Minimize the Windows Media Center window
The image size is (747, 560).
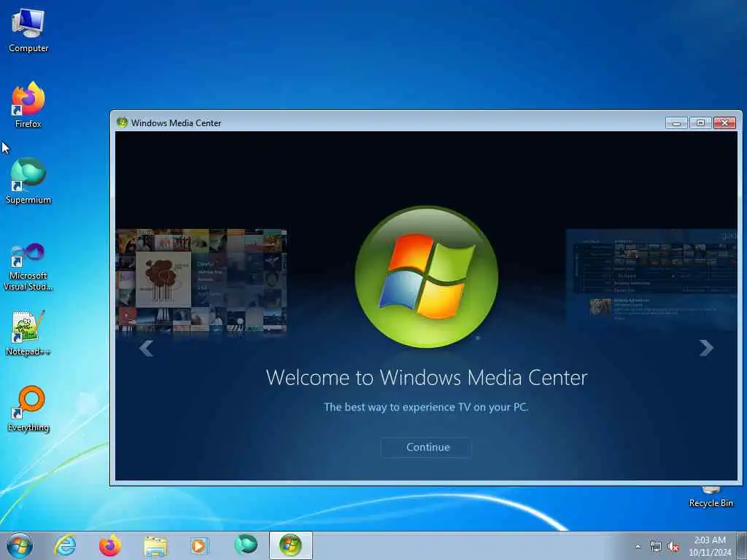tap(676, 122)
